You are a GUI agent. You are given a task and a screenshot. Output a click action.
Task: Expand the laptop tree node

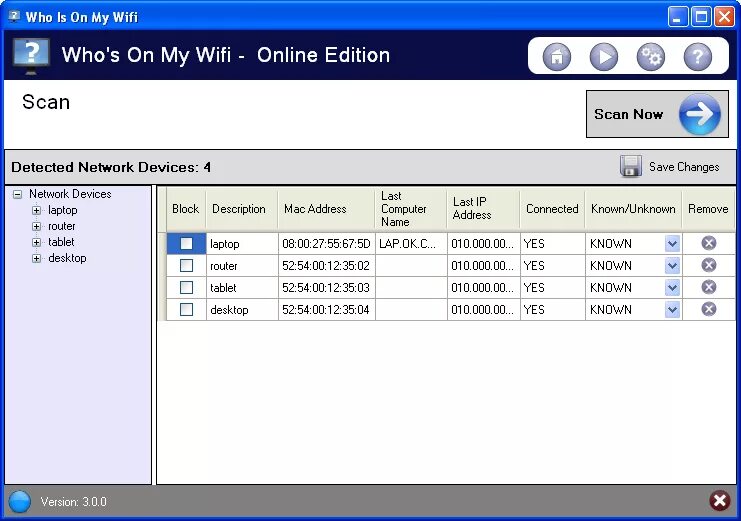pos(36,210)
